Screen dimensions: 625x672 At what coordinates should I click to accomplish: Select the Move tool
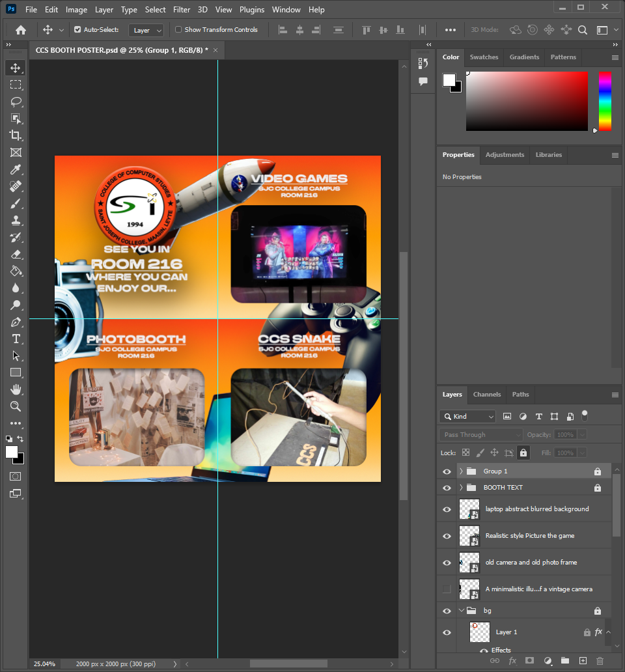pyautogui.click(x=16, y=67)
